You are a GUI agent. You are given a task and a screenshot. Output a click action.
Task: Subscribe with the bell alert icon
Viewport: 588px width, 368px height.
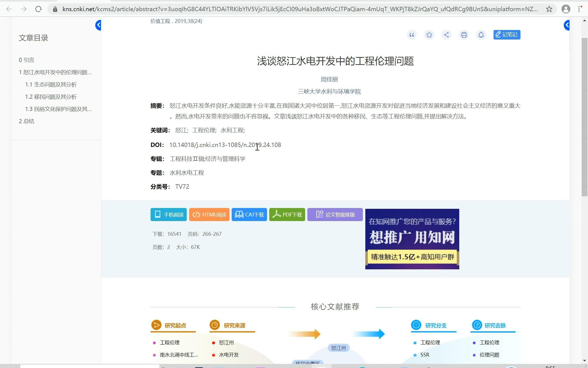click(481, 35)
